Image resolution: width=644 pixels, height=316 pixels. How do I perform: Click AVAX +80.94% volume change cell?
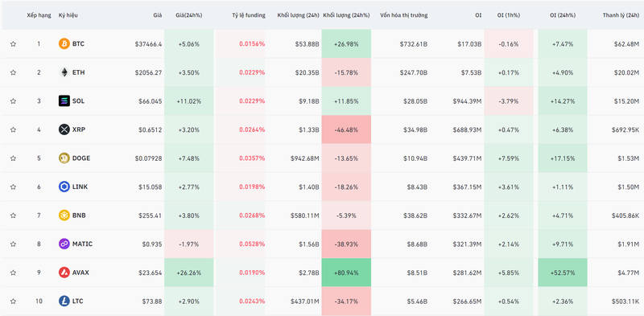pyautogui.click(x=346, y=273)
